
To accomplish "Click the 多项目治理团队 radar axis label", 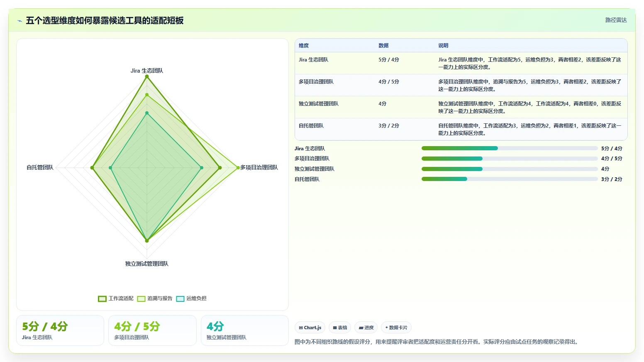I will coord(259,168).
